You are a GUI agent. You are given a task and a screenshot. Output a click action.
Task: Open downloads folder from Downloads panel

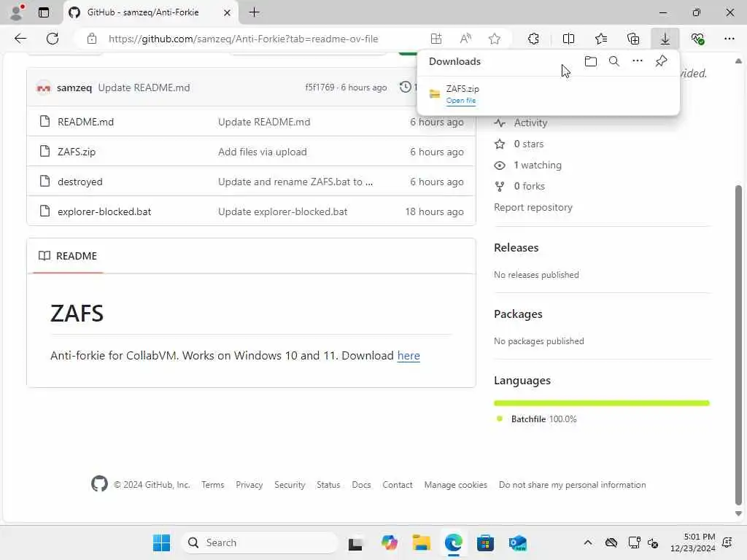(591, 61)
